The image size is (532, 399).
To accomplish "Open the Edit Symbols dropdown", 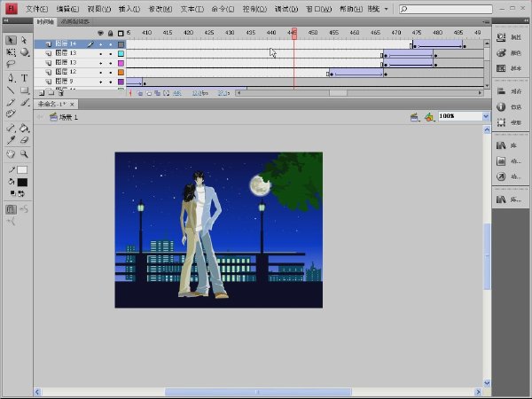I will (x=429, y=117).
